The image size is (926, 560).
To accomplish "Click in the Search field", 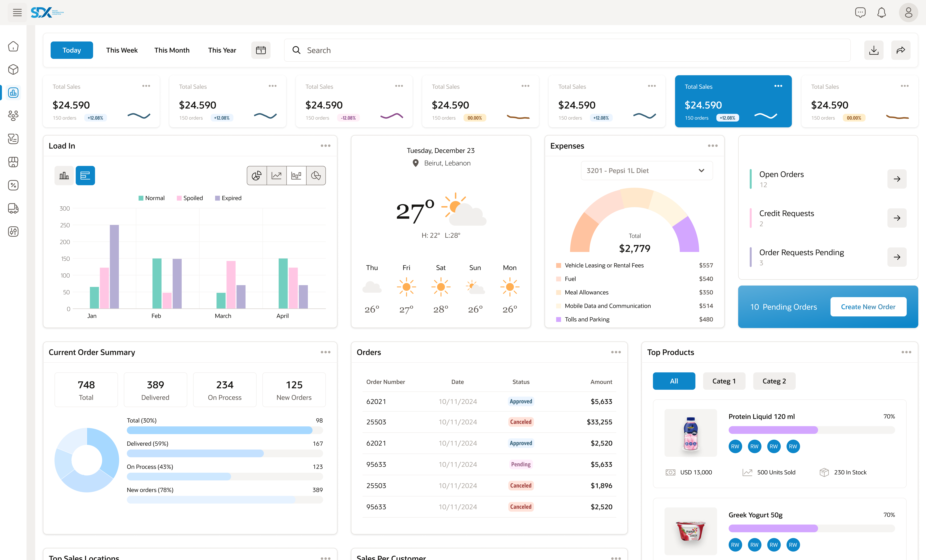I will coord(567,50).
